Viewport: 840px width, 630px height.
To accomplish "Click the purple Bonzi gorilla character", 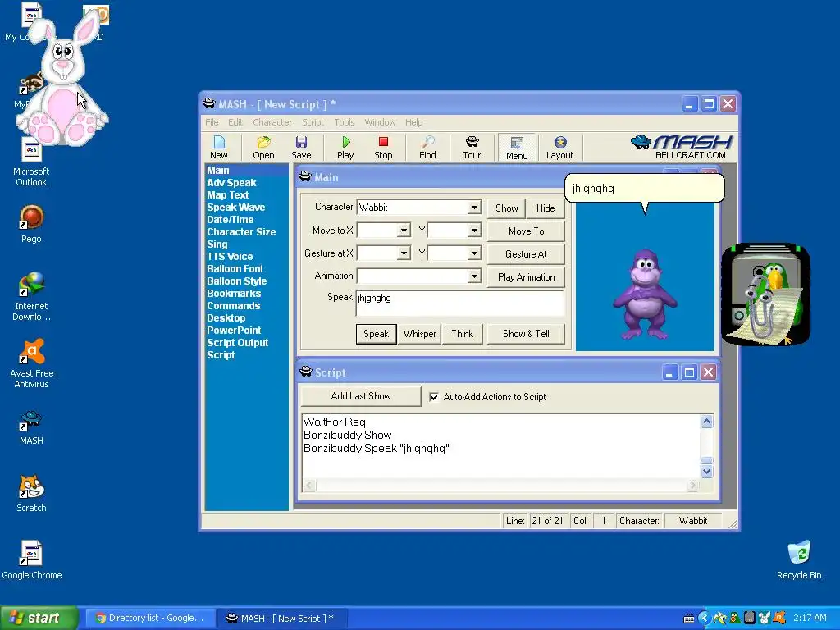I will [x=645, y=294].
